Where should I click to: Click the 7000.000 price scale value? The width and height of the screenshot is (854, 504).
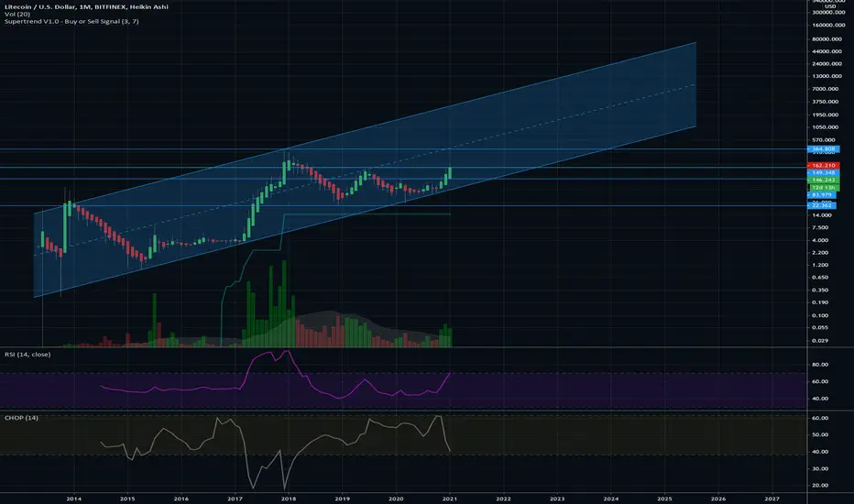click(x=825, y=89)
